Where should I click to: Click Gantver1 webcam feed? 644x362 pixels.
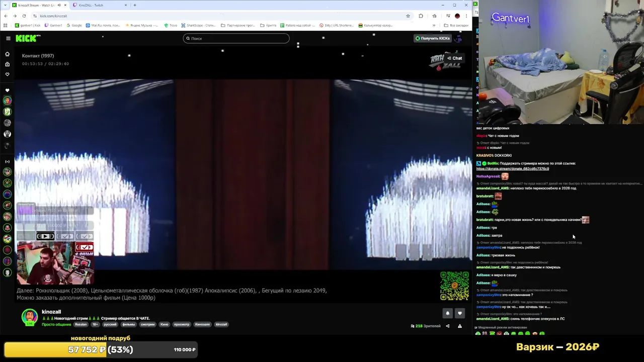[x=560, y=62]
